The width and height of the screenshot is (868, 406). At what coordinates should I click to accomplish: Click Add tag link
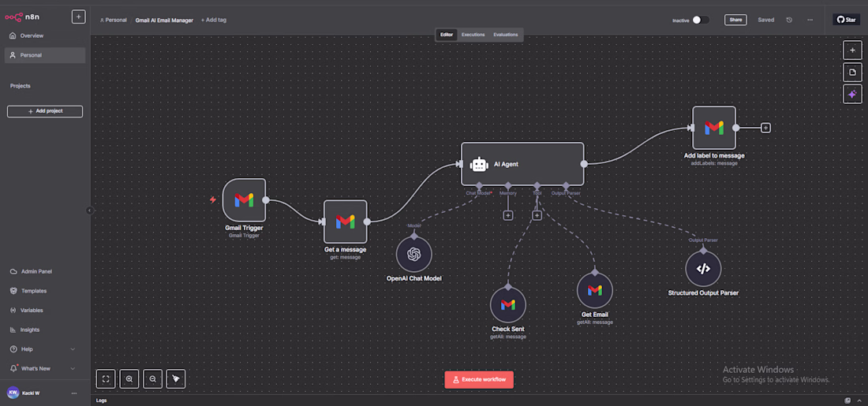[x=214, y=20]
